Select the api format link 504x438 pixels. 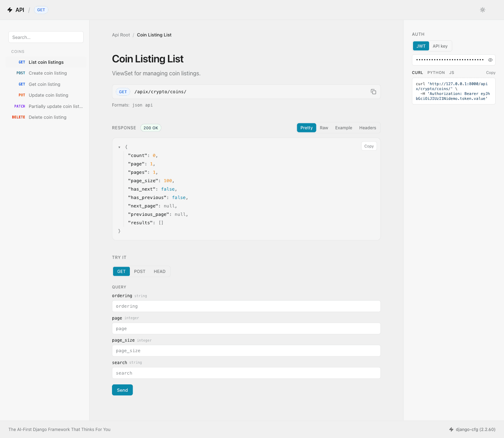149,105
